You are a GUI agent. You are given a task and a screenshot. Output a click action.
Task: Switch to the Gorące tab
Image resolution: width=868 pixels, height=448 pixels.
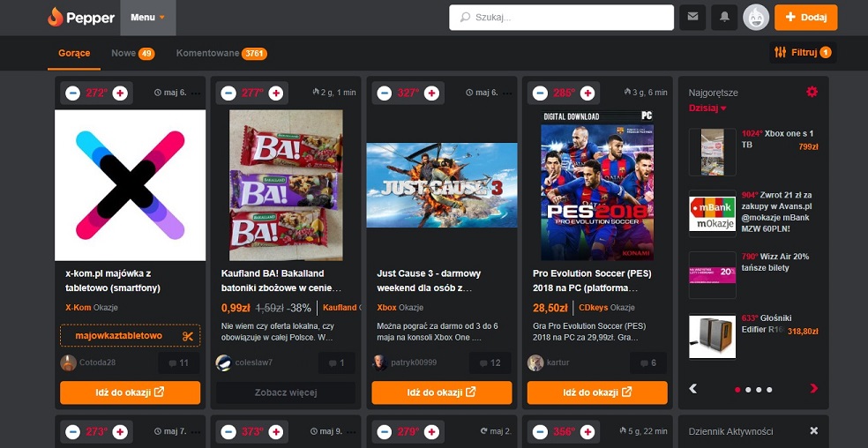pos(74,53)
